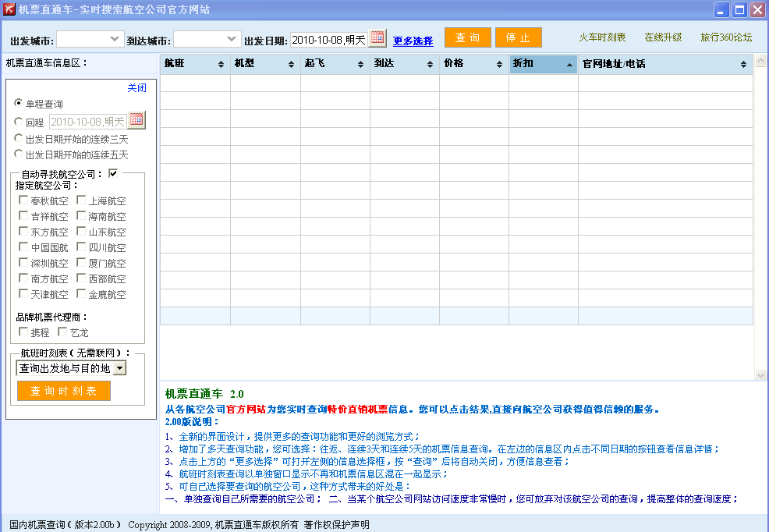Open the return date calendar icon
This screenshot has width=769, height=532.
(x=136, y=120)
